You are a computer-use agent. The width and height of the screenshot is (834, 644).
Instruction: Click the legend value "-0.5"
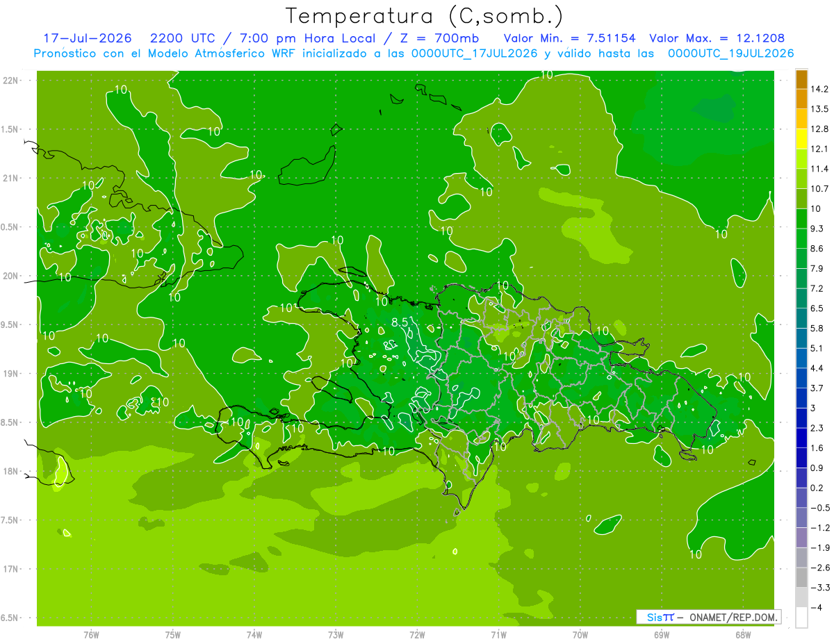pos(819,507)
